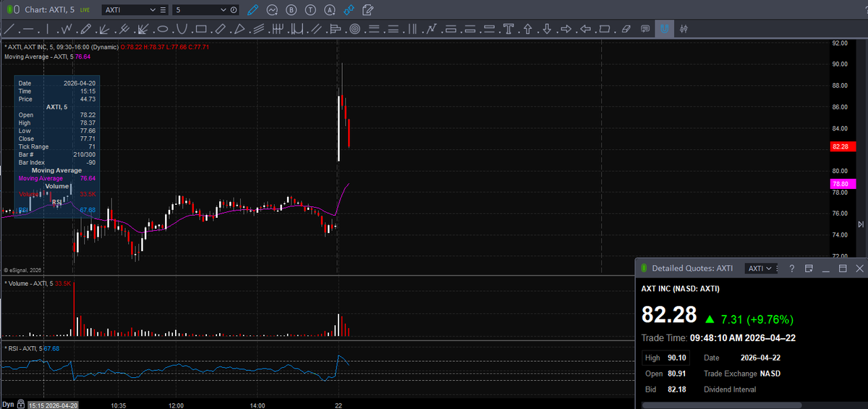Click the RSI - AXTI, 5 pane label
Image resolution: width=868 pixels, height=409 pixels.
(23, 349)
